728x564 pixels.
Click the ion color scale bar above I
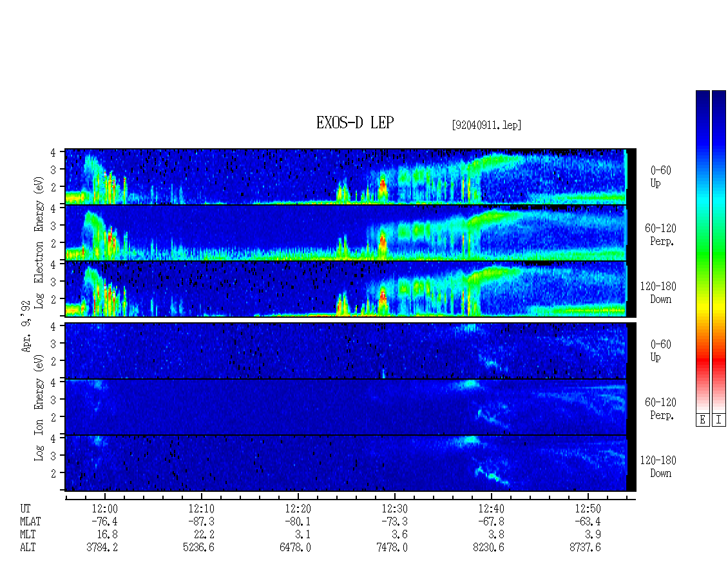pos(719,251)
